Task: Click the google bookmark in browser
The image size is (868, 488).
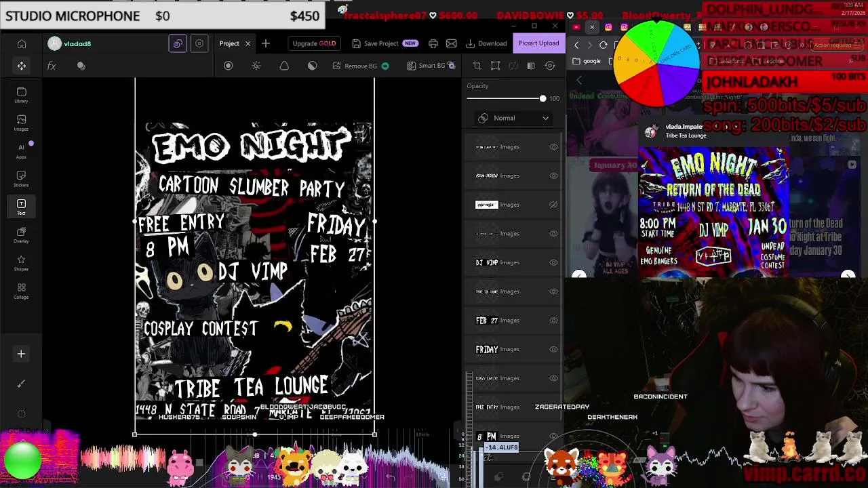Action: pyautogui.click(x=587, y=61)
